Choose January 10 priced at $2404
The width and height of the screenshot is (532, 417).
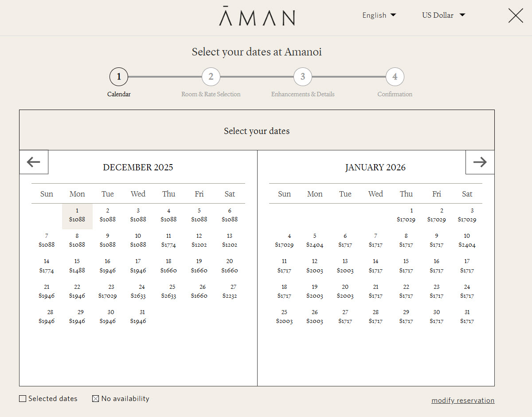[x=467, y=241]
